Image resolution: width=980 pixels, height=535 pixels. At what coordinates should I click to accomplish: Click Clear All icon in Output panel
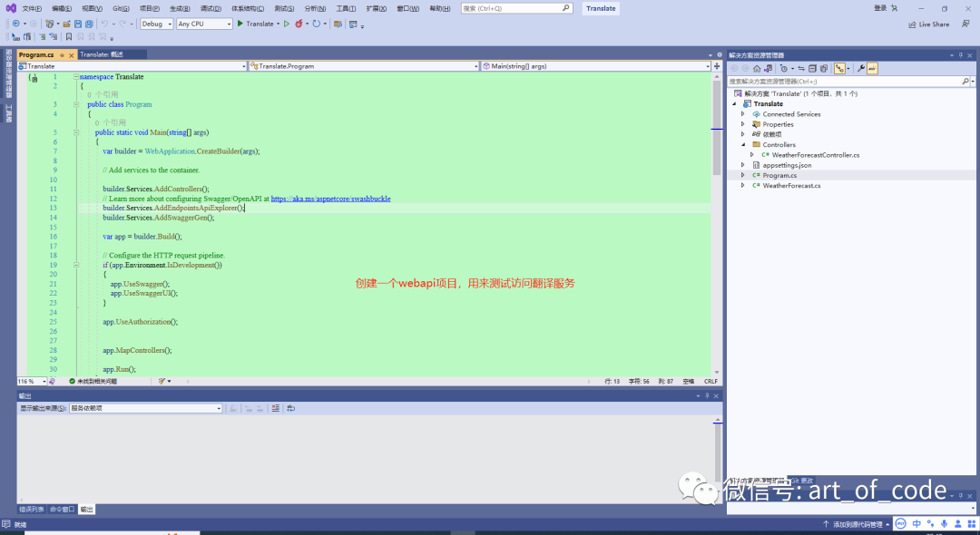point(276,408)
